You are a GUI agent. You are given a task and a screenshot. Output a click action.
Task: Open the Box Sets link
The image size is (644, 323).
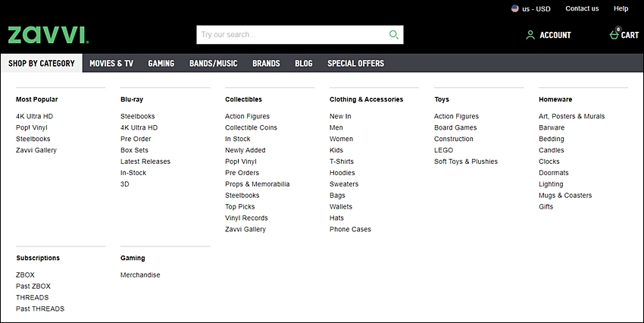click(x=134, y=150)
